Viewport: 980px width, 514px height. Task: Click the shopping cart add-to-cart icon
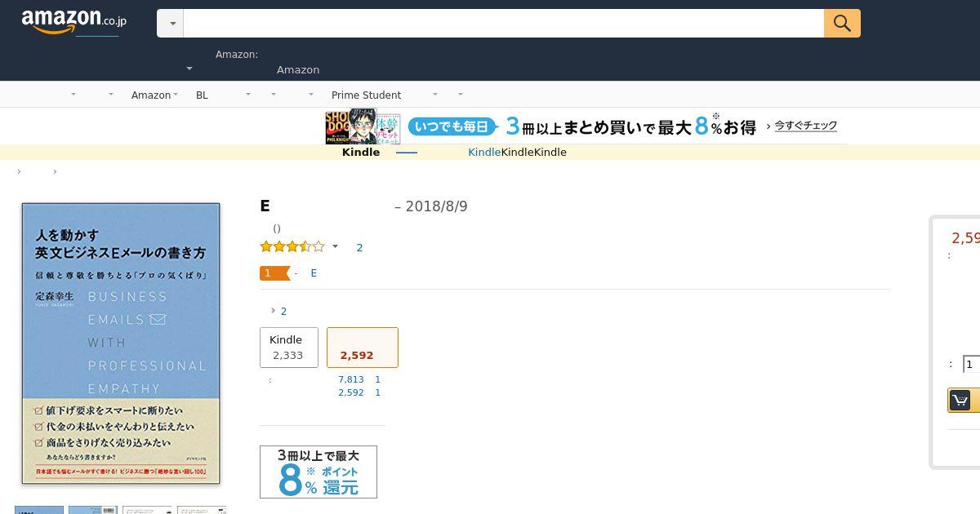[960, 401]
